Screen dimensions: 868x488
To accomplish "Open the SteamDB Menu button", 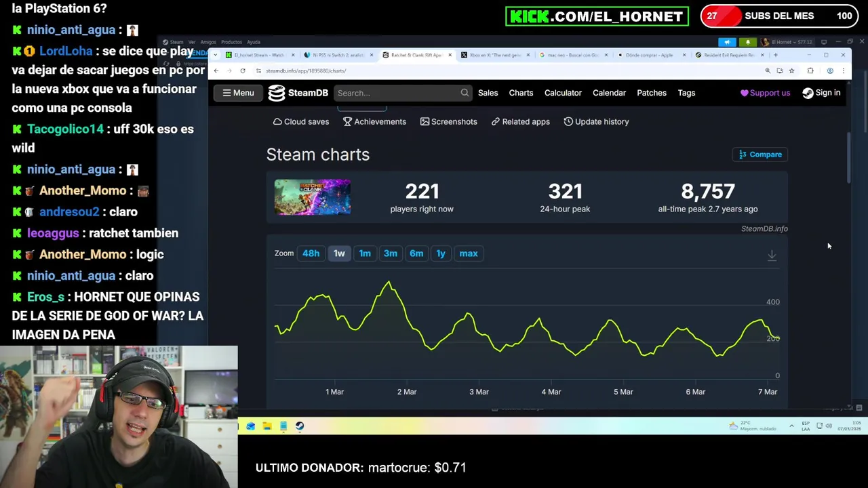I will (238, 93).
